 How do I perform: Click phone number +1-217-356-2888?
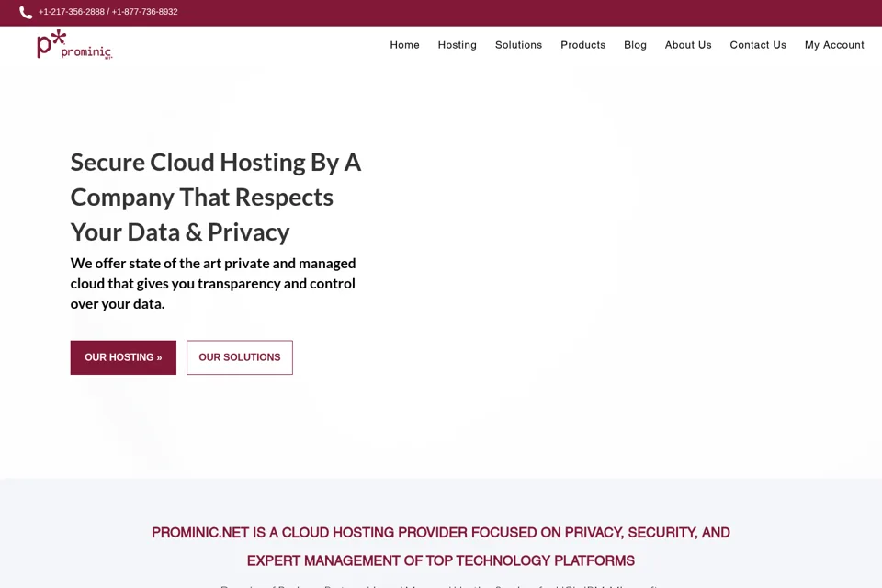72,12
